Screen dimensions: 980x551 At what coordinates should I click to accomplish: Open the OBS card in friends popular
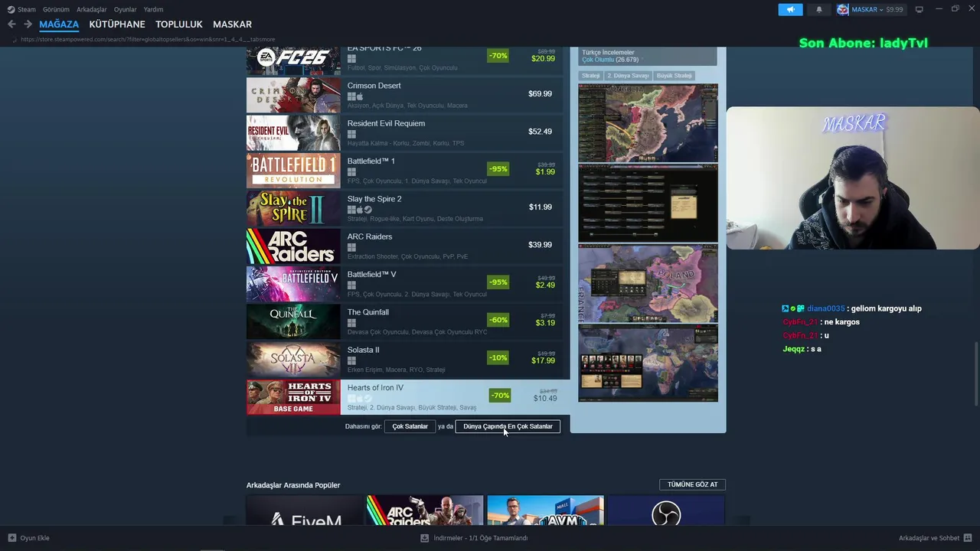[666, 510]
